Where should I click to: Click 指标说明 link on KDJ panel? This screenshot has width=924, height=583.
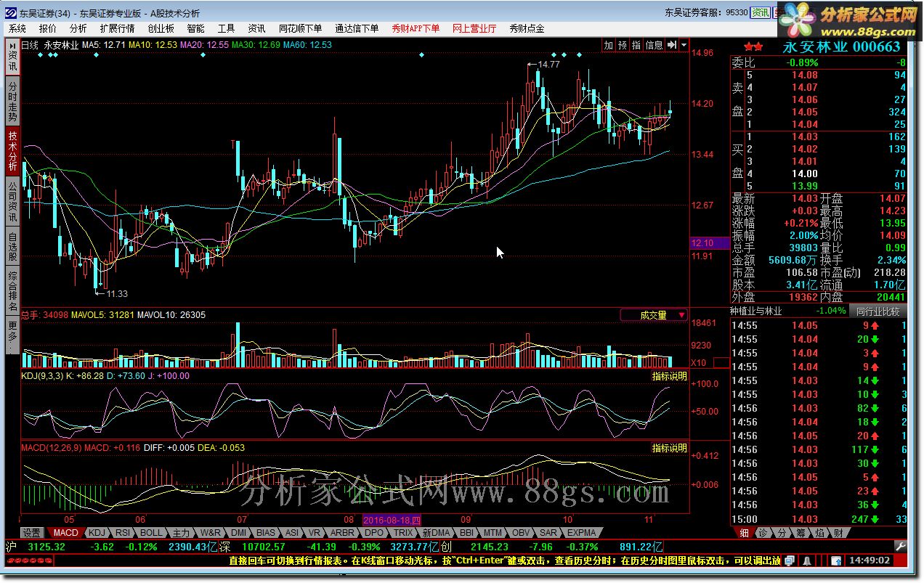669,376
